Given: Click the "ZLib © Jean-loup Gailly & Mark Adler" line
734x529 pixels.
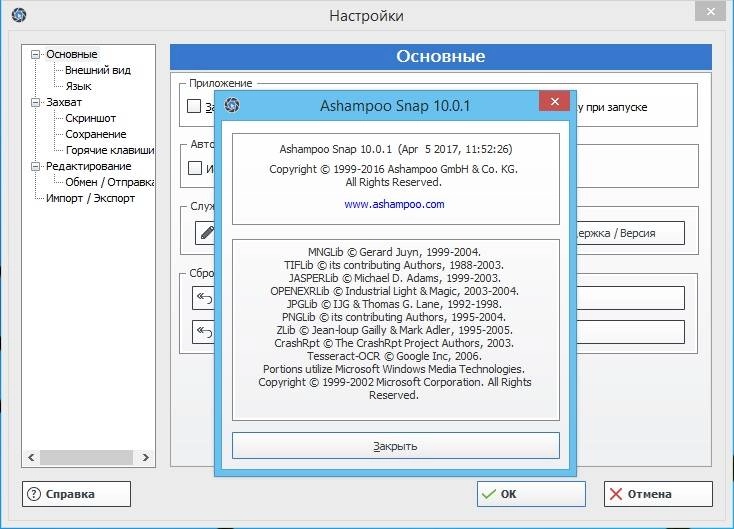Looking at the screenshot, I should click(x=394, y=330).
